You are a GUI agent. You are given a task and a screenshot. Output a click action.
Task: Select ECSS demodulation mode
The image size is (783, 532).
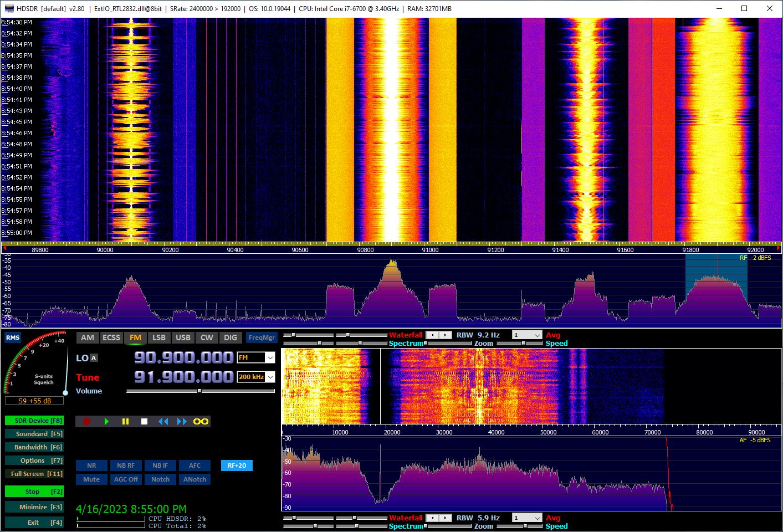111,337
